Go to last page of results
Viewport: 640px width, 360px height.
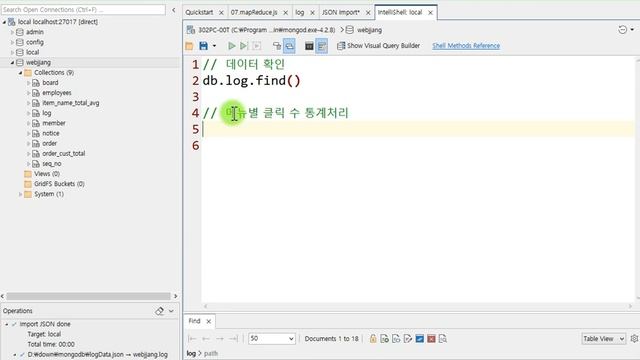233,339
